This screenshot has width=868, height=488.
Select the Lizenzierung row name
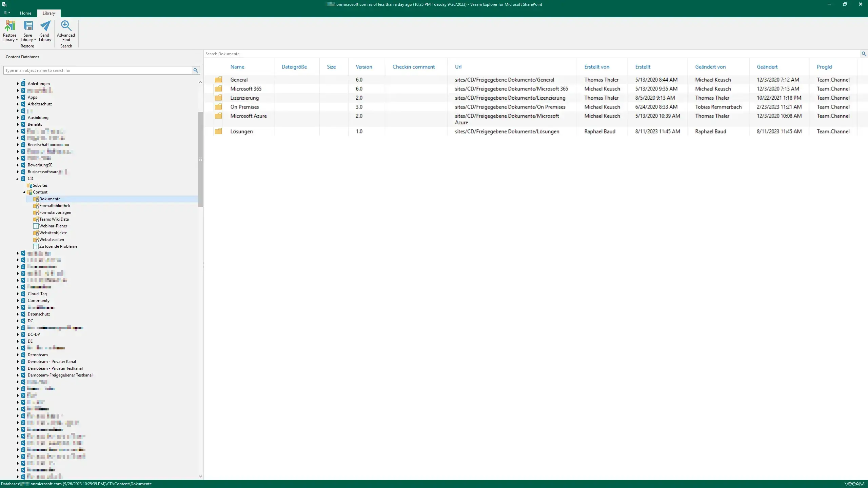coord(244,98)
